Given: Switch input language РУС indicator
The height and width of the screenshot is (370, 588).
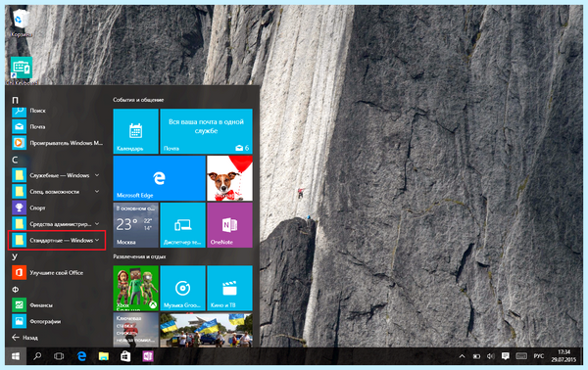Looking at the screenshot, I should (539, 356).
